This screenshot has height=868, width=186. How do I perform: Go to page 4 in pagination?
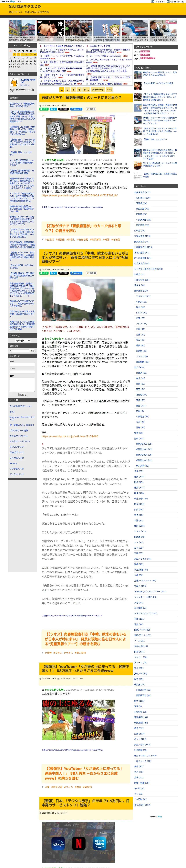tap(79, 90)
